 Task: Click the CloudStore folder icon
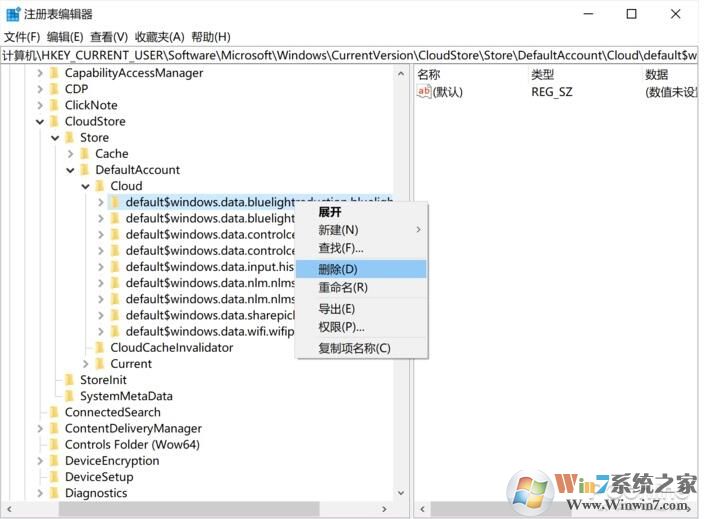pos(54,121)
